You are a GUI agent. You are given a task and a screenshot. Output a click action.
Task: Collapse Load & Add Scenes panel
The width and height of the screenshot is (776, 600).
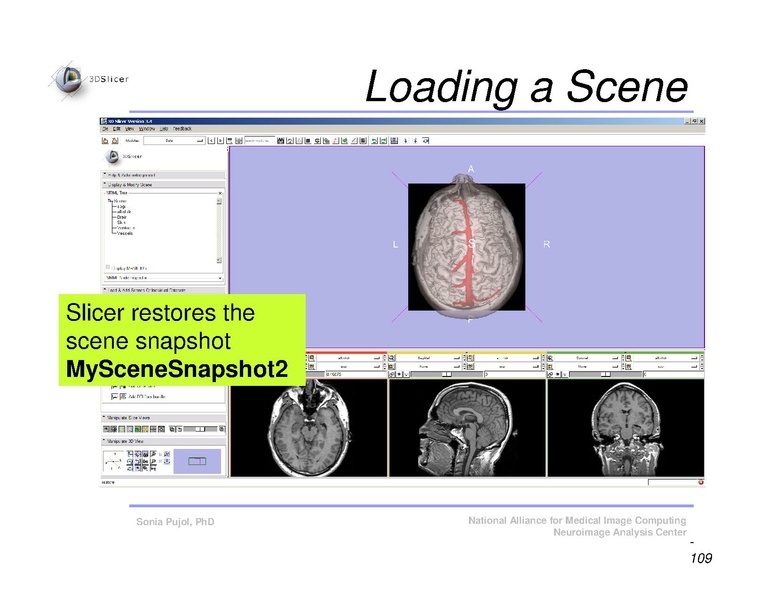tap(163, 290)
